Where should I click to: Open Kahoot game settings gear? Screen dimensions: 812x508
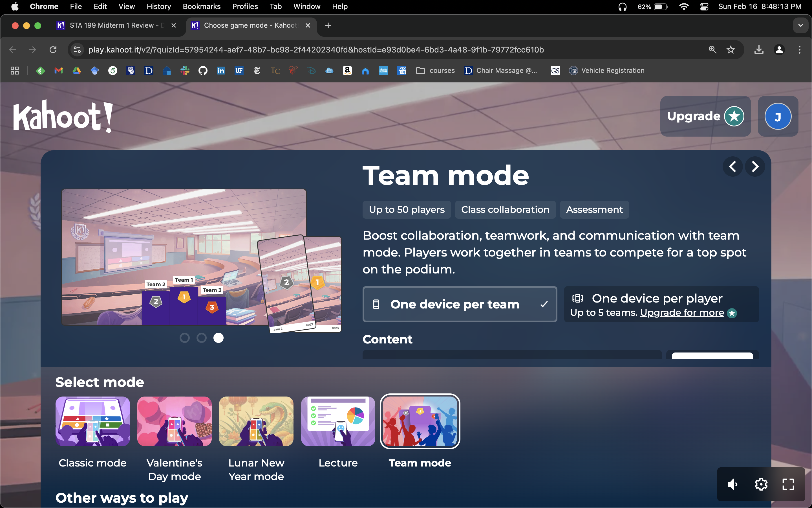coord(761,484)
